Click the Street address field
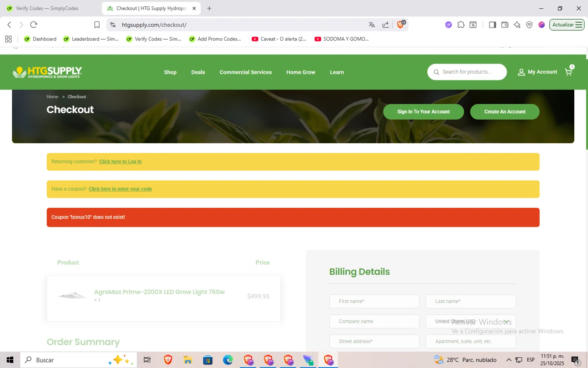The image size is (588, 368). click(374, 341)
